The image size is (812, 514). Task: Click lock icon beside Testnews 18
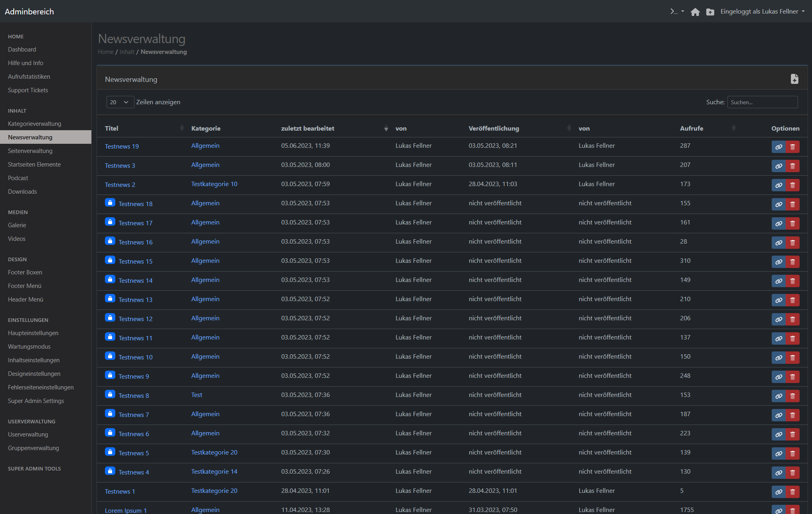tap(110, 202)
